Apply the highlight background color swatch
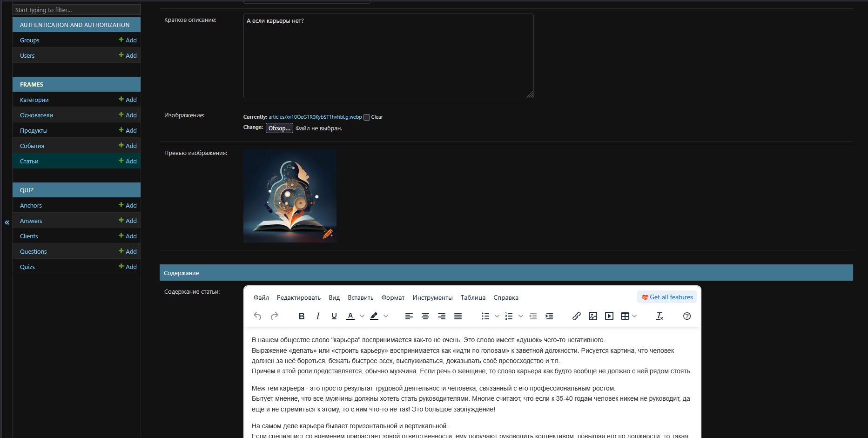The width and height of the screenshot is (868, 438). (x=374, y=316)
